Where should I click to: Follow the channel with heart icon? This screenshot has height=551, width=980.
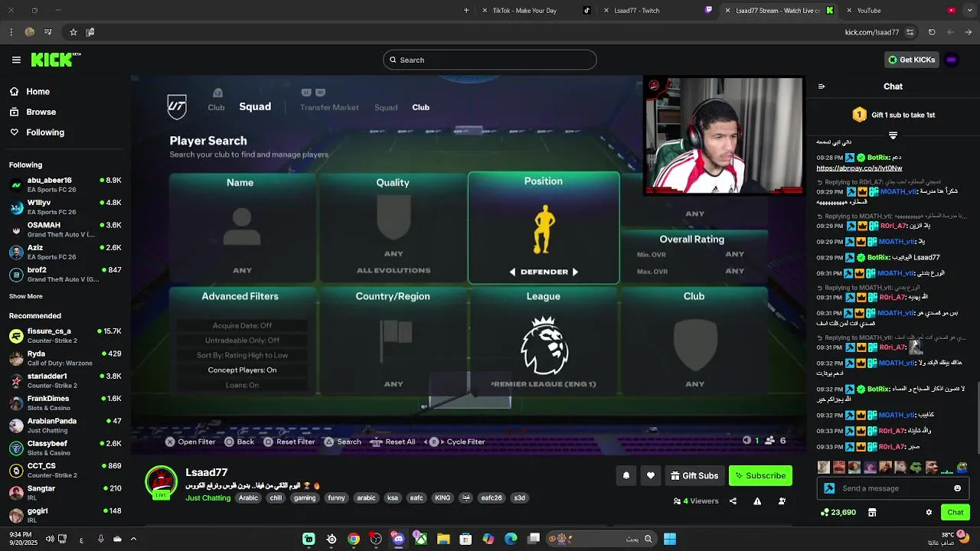[650, 475]
